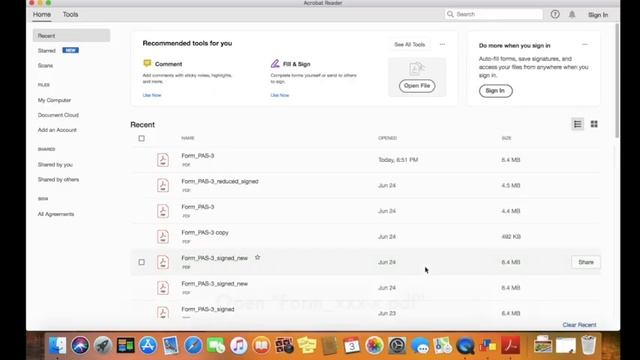The image size is (640, 360).
Task: Click Today, 8:51 PM opened entry
Action: coord(398,160)
